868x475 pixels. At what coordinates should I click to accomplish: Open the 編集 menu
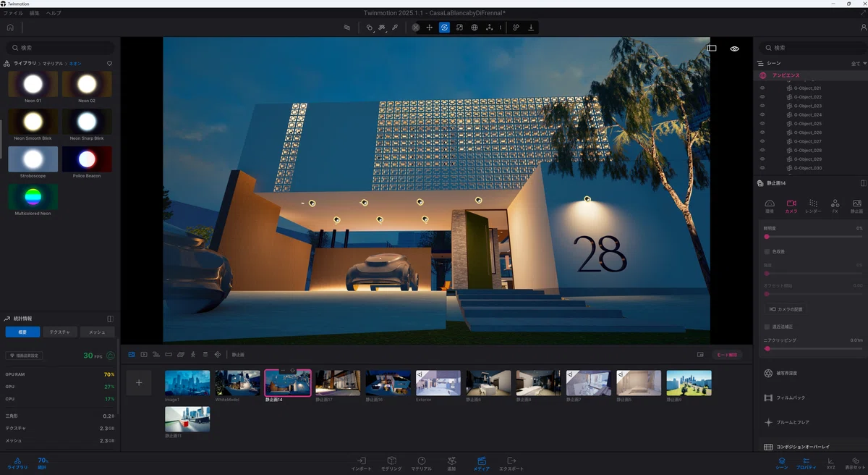35,13
